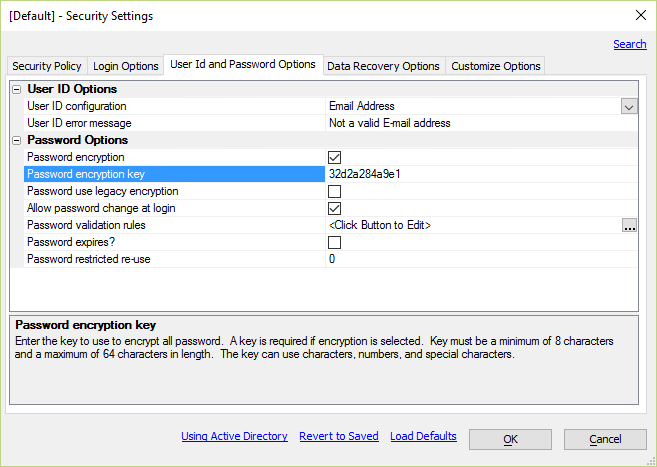The height and width of the screenshot is (467, 657).
Task: Select the Email Address value field
Action: pyautogui.click(x=473, y=106)
